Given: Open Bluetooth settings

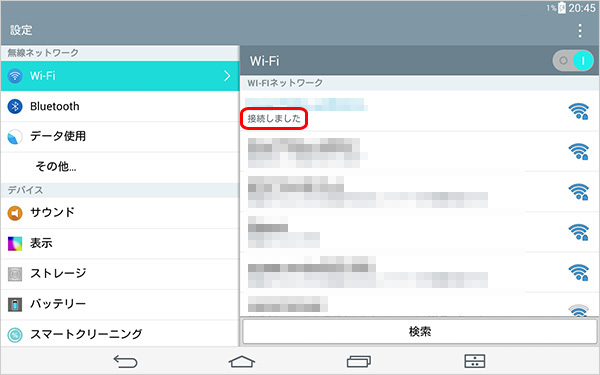Looking at the screenshot, I should [120, 106].
